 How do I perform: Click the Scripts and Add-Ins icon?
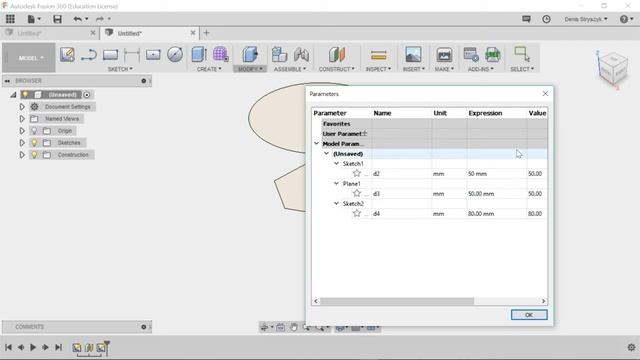click(471, 54)
